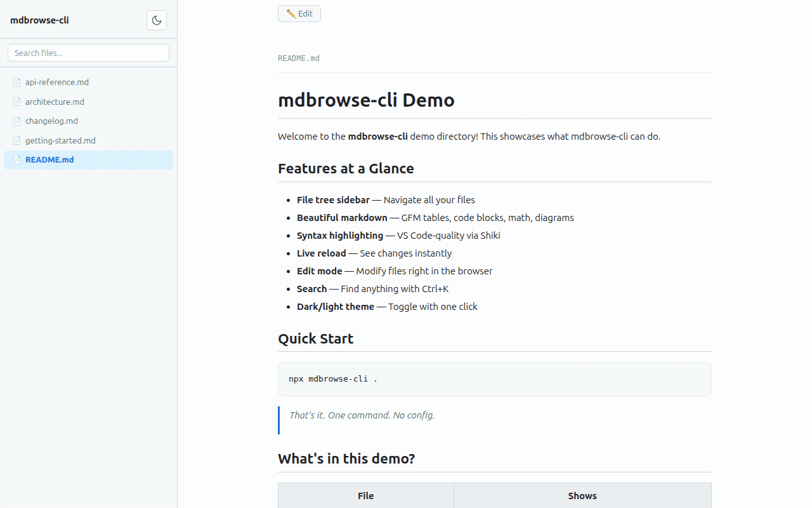Open getting-started.md in the sidebar
Viewport: 812px width, 508px height.
pyautogui.click(x=88, y=140)
